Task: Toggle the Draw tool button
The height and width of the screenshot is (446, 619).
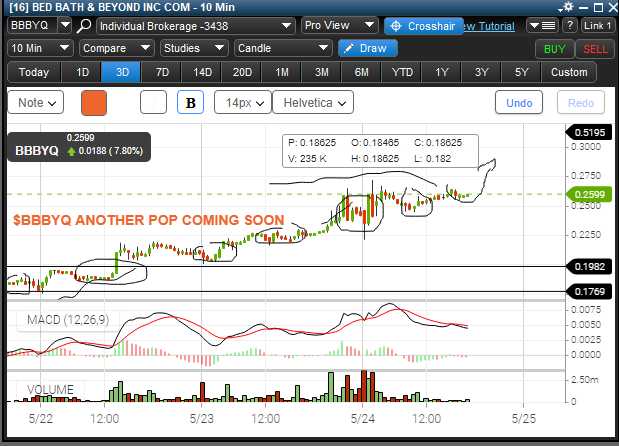Action: click(368, 48)
